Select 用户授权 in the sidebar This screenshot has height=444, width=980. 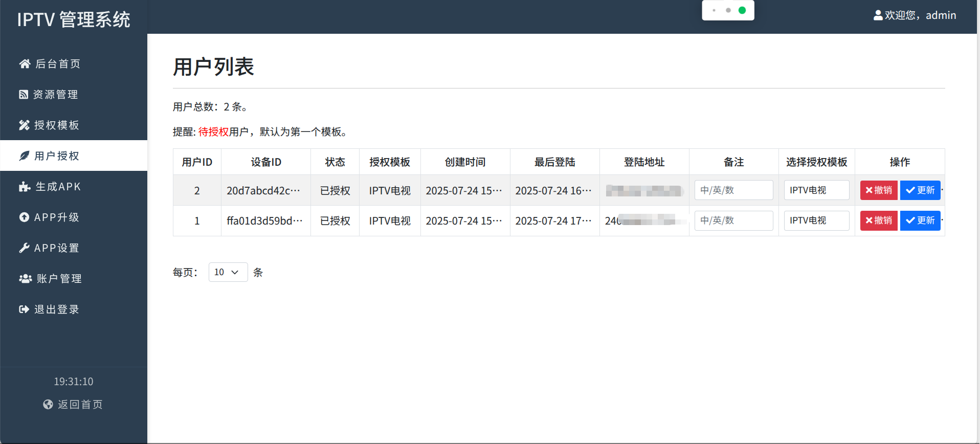74,156
